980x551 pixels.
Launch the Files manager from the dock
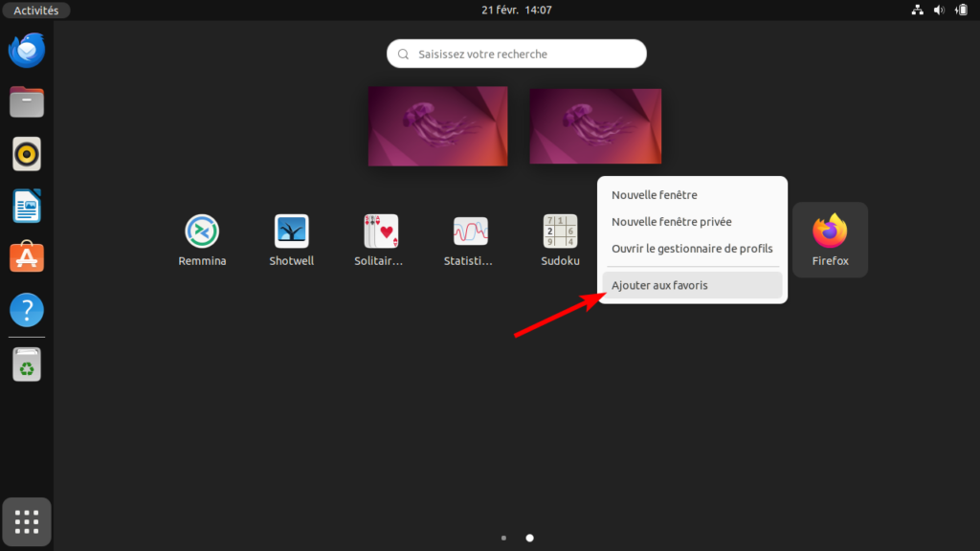pyautogui.click(x=27, y=101)
